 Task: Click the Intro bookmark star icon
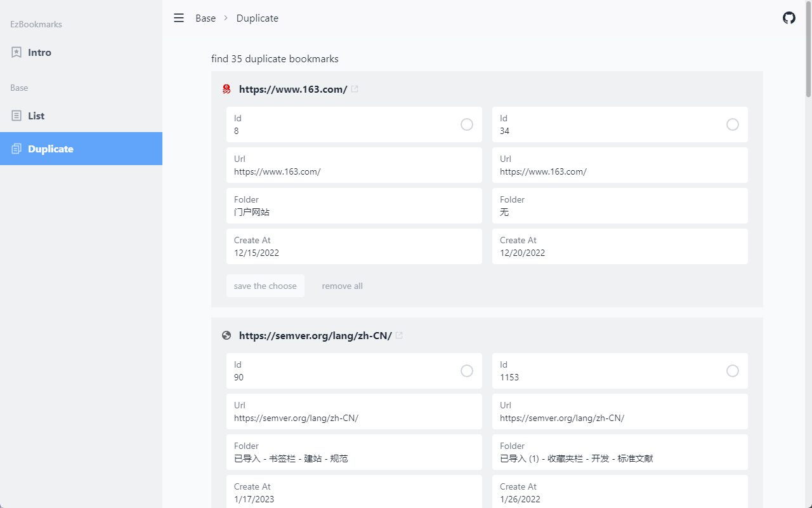[x=16, y=53]
